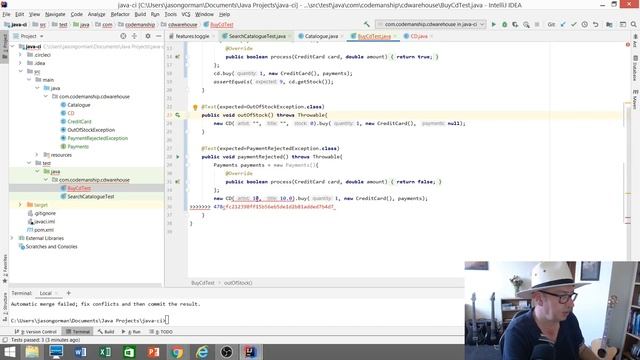Switch to Catalogue.java editor tab

click(x=321, y=36)
